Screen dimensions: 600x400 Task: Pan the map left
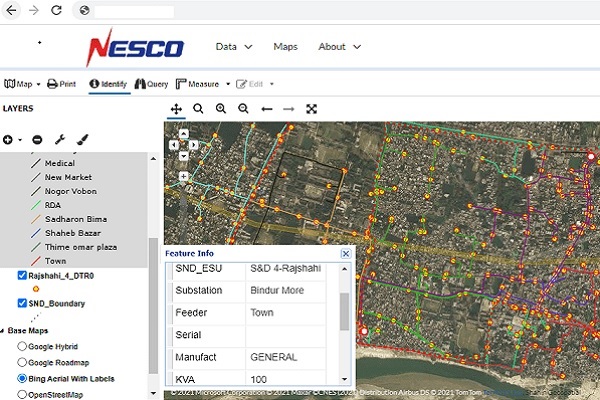point(174,145)
